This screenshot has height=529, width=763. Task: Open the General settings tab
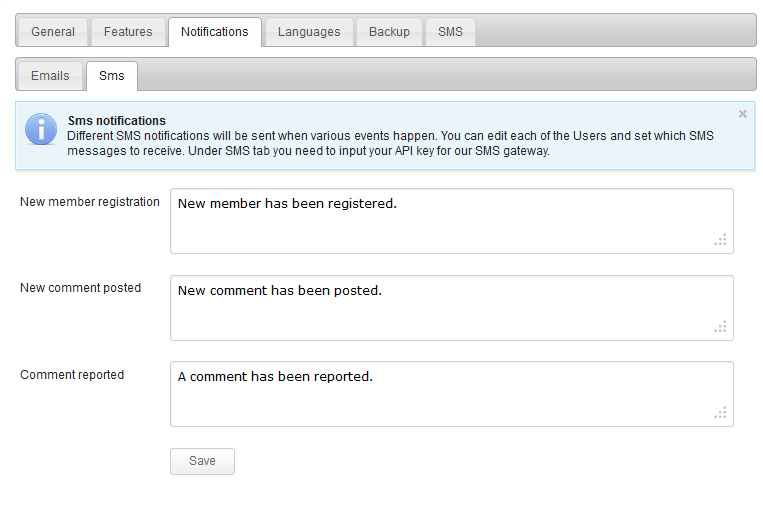coord(53,32)
